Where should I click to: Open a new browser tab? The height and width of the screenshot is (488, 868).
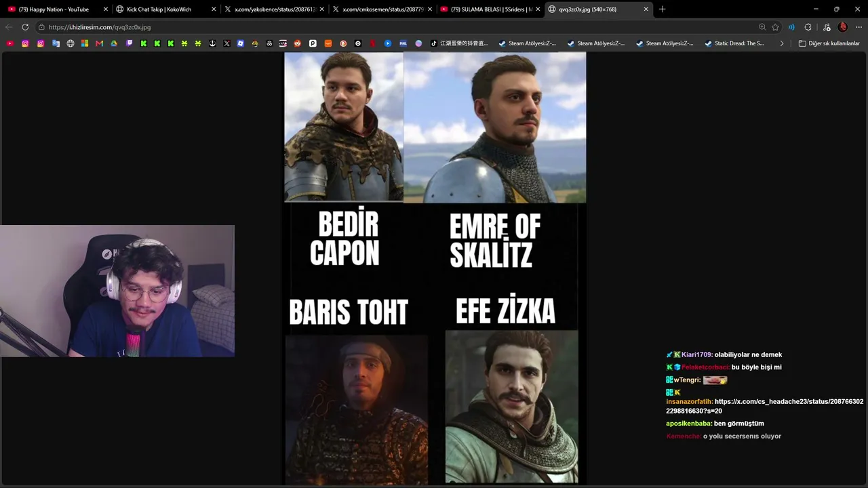click(662, 9)
